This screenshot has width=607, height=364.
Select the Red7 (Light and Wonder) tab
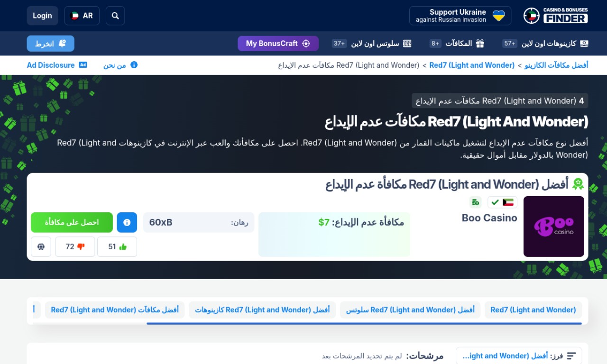click(x=533, y=310)
